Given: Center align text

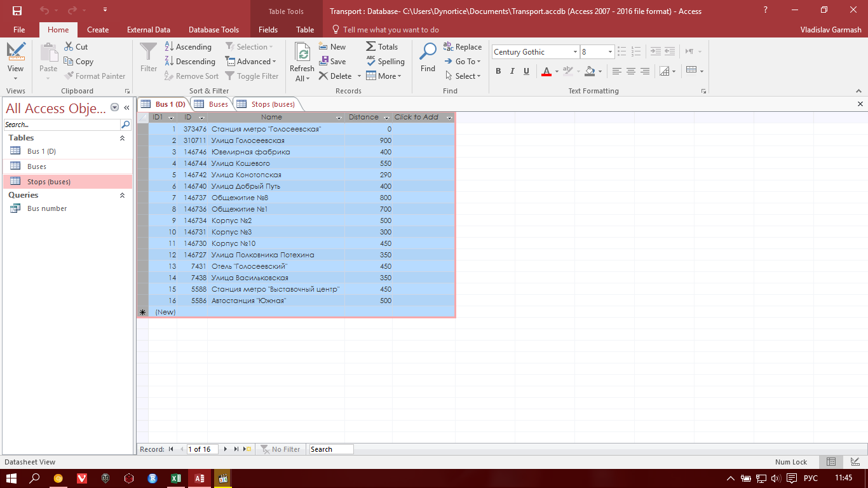Looking at the screenshot, I should [x=630, y=71].
